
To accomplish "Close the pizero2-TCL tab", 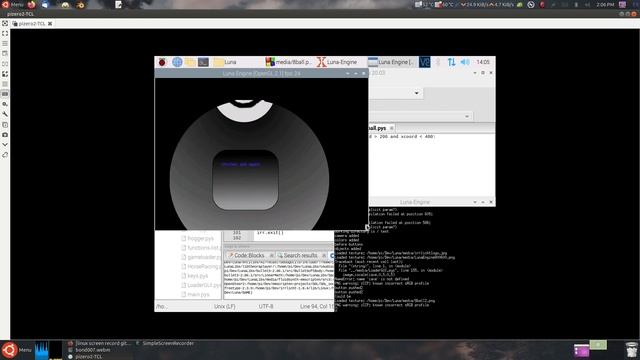I will pyautogui.click(x=50, y=24).
